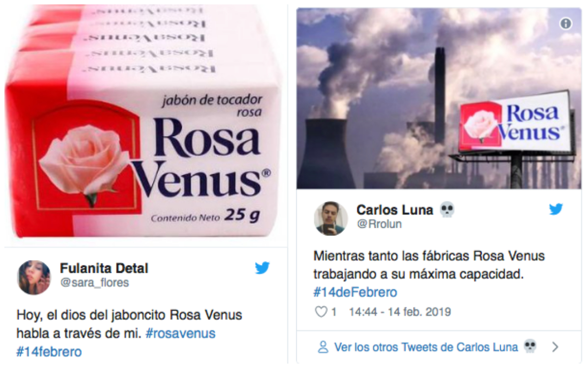
Task: Open Fulanita Detal's profile avatar
Action: [34, 277]
